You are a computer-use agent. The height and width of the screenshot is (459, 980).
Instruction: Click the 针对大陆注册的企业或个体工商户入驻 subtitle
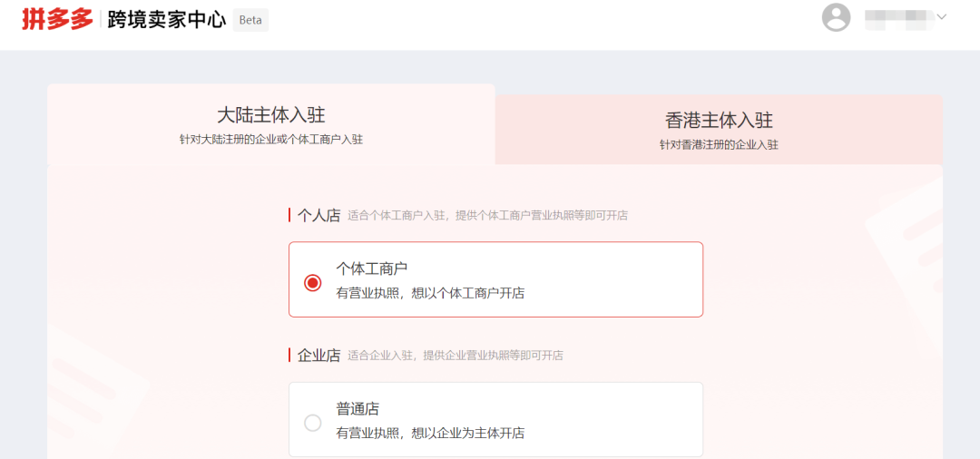pyautogui.click(x=270, y=140)
